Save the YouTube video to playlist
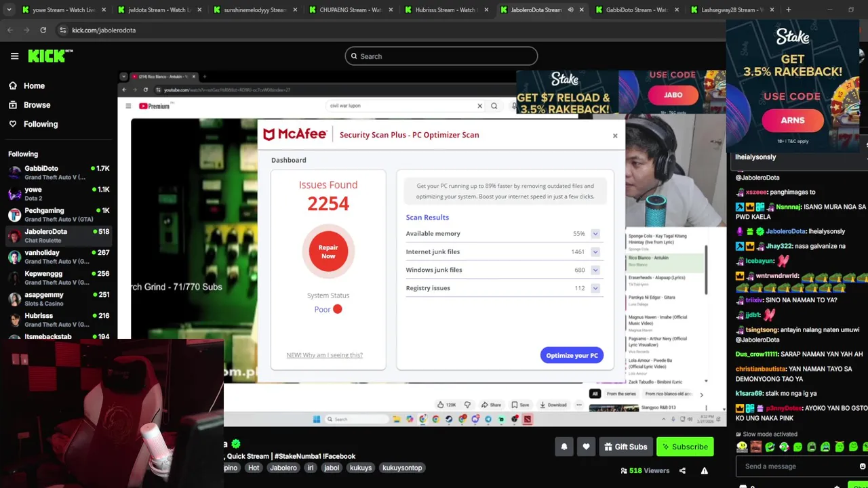The height and width of the screenshot is (488, 868). click(x=520, y=405)
